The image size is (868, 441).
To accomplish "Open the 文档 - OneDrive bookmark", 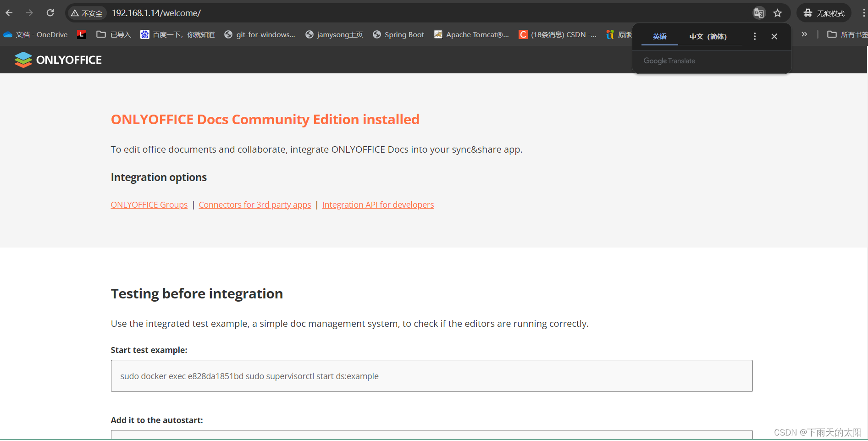I will pos(35,34).
